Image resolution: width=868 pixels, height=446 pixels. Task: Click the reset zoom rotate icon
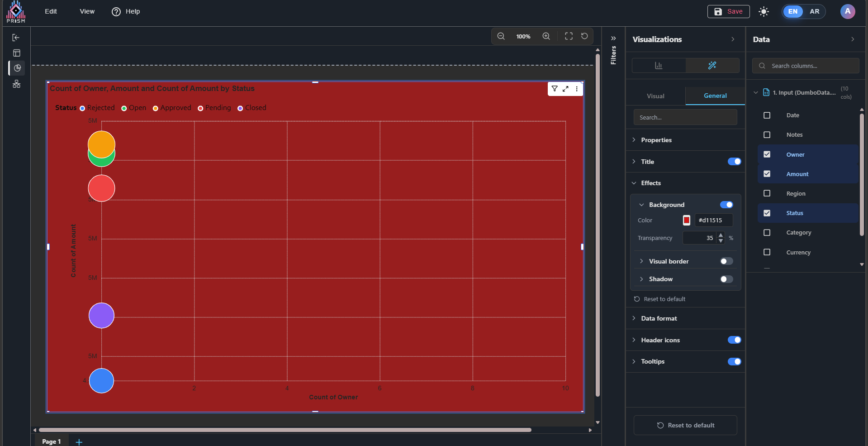coord(584,36)
